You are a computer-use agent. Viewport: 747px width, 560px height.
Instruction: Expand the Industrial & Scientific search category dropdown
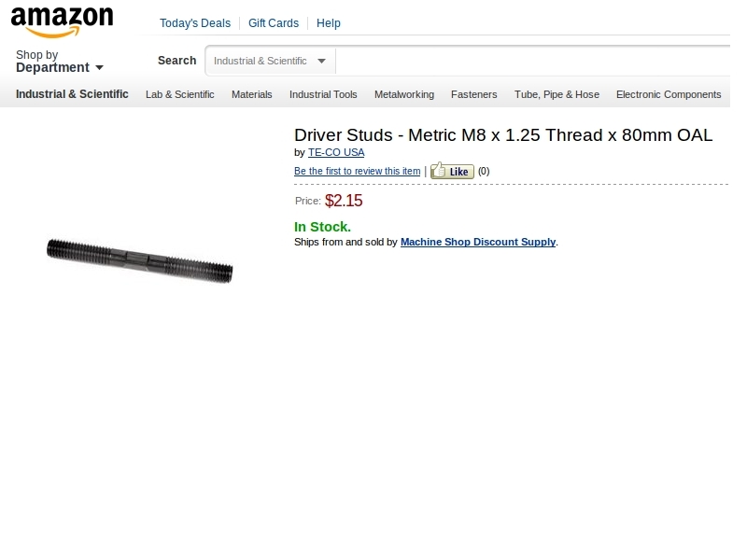pyautogui.click(x=270, y=61)
